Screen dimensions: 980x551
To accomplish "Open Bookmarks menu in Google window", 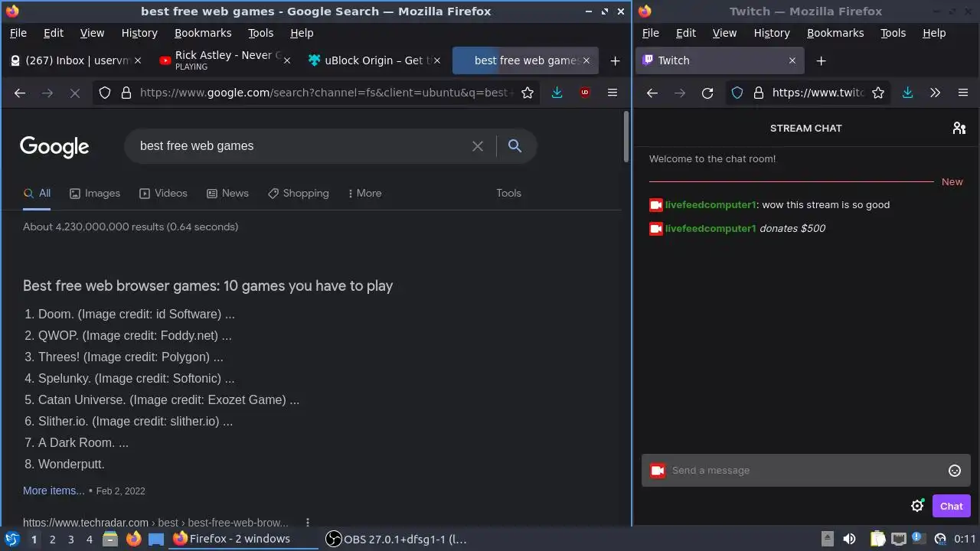I will (x=203, y=33).
